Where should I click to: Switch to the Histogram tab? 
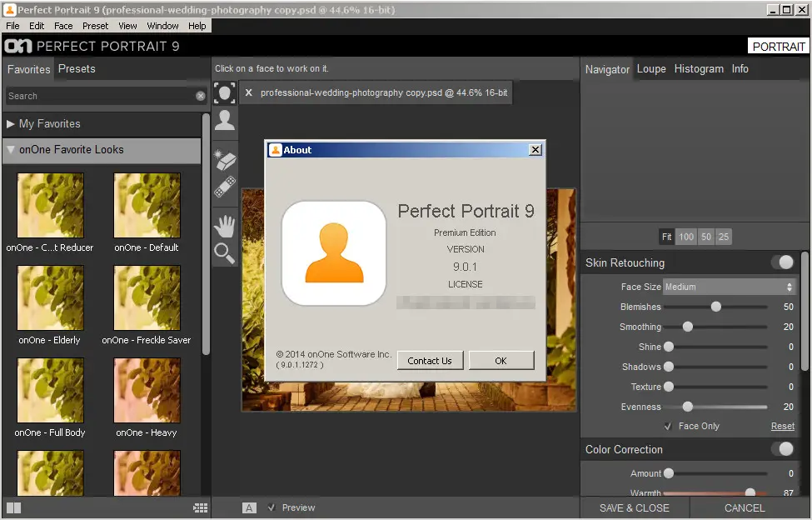coord(699,69)
